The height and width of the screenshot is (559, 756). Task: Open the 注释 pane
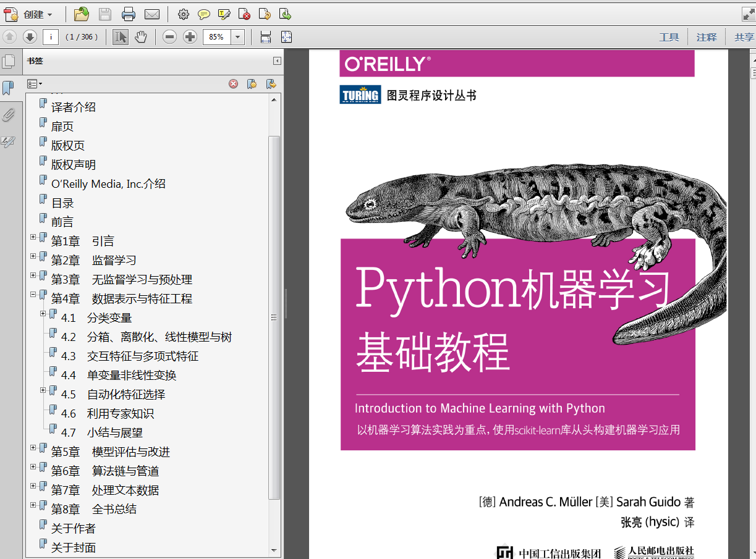coord(707,38)
